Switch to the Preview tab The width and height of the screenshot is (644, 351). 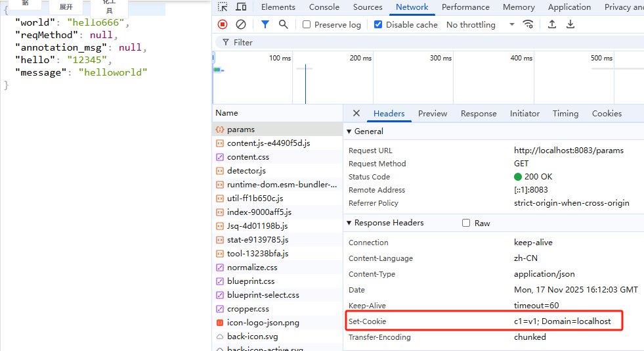tap(433, 114)
